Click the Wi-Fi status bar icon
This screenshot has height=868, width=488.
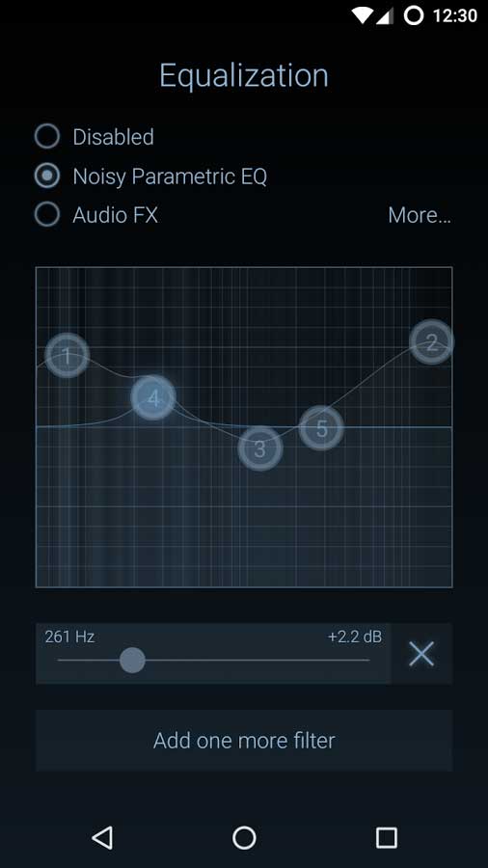(362, 15)
